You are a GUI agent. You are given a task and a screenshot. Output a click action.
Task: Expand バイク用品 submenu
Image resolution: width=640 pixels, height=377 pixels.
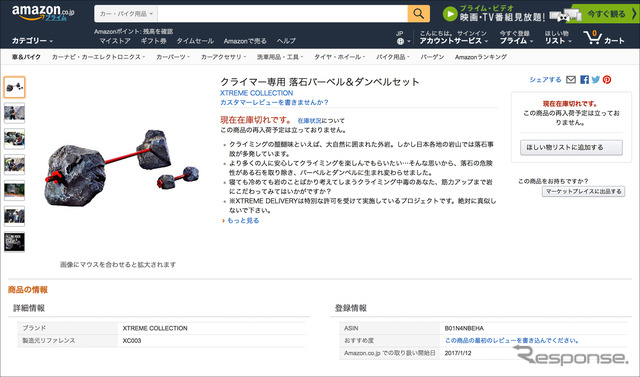tap(393, 57)
